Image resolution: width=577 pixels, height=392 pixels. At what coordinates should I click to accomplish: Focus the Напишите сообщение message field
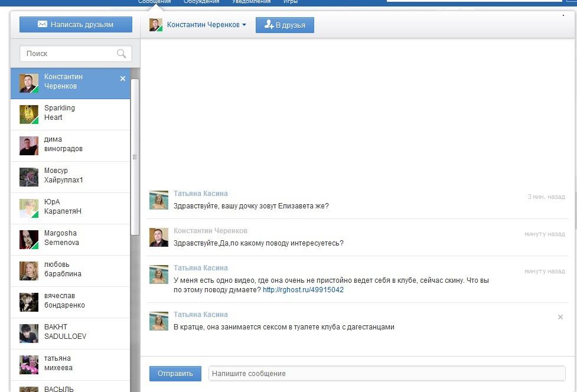click(x=387, y=374)
